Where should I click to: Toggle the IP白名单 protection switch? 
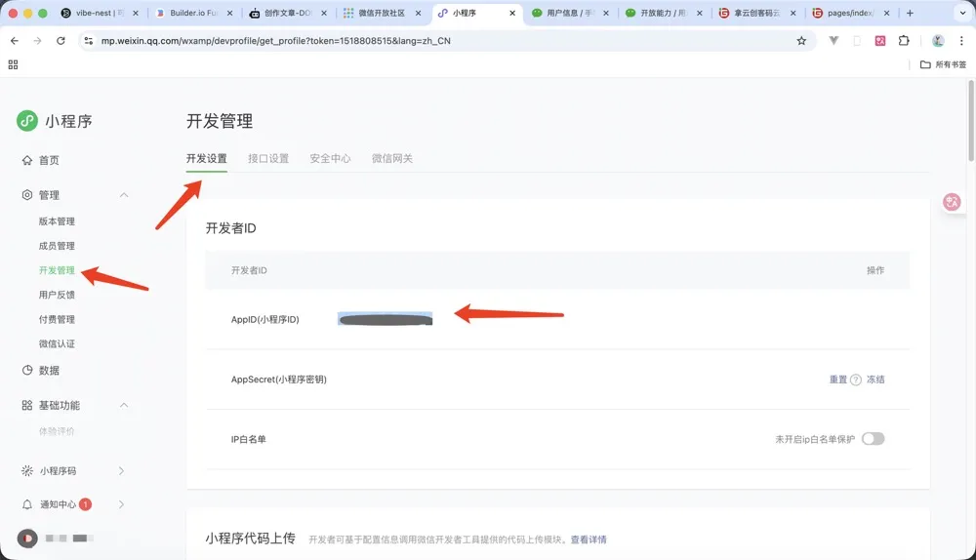click(874, 439)
